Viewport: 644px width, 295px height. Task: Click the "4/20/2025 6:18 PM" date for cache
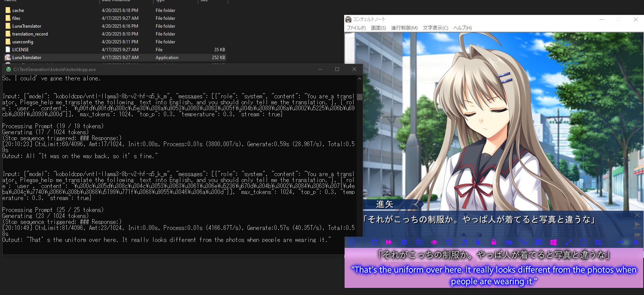point(120,10)
